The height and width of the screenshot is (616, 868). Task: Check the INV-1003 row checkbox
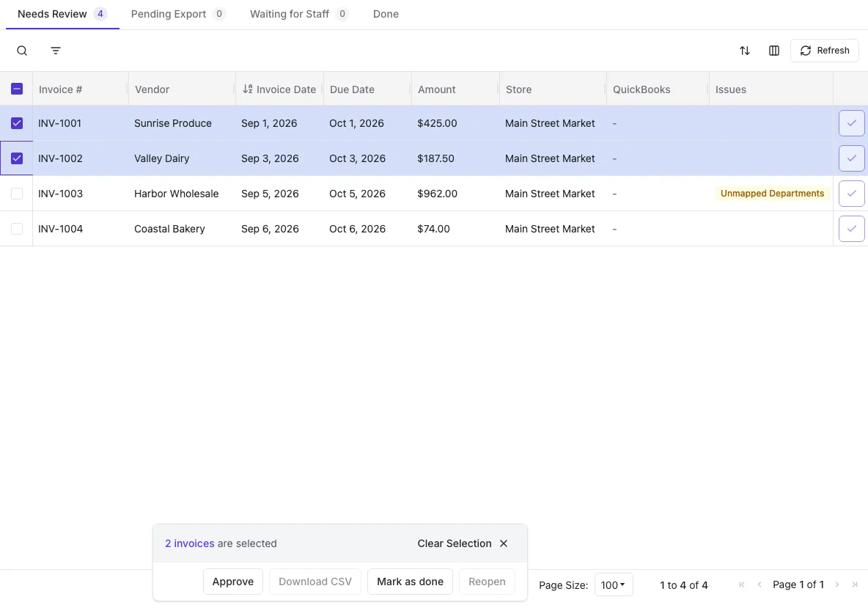pyautogui.click(x=17, y=194)
